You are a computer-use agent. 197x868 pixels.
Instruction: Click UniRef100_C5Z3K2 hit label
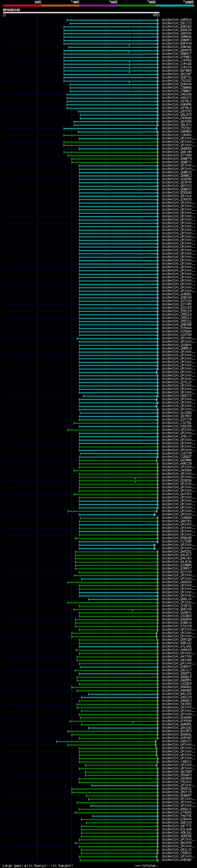point(177,128)
